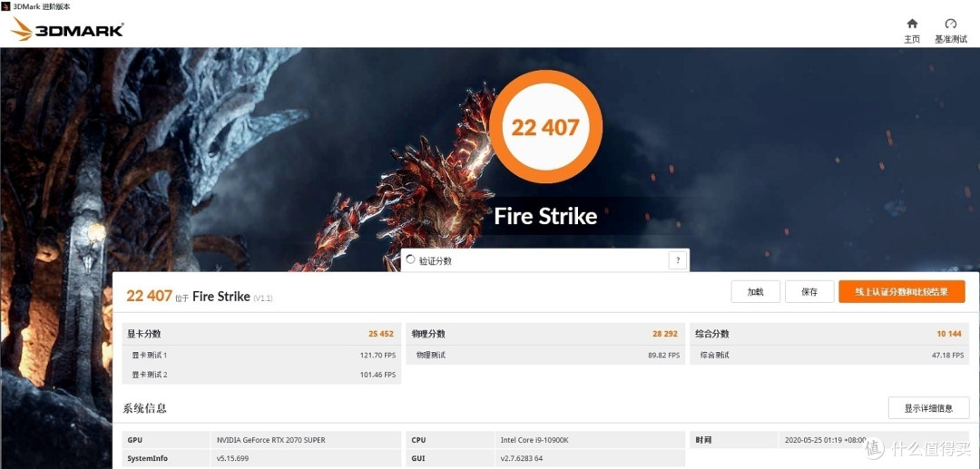Click the 物理测试 row label

tap(431, 356)
